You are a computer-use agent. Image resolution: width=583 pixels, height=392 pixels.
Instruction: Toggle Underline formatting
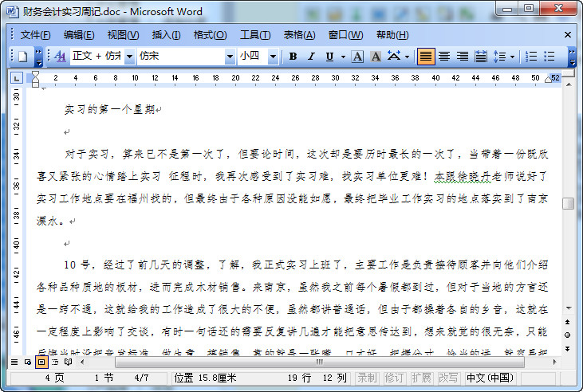pyautogui.click(x=329, y=57)
